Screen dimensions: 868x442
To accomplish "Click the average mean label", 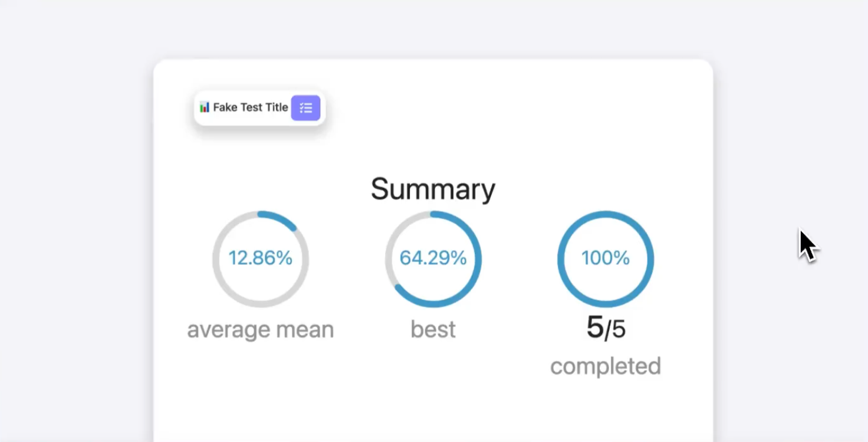I will point(260,329).
